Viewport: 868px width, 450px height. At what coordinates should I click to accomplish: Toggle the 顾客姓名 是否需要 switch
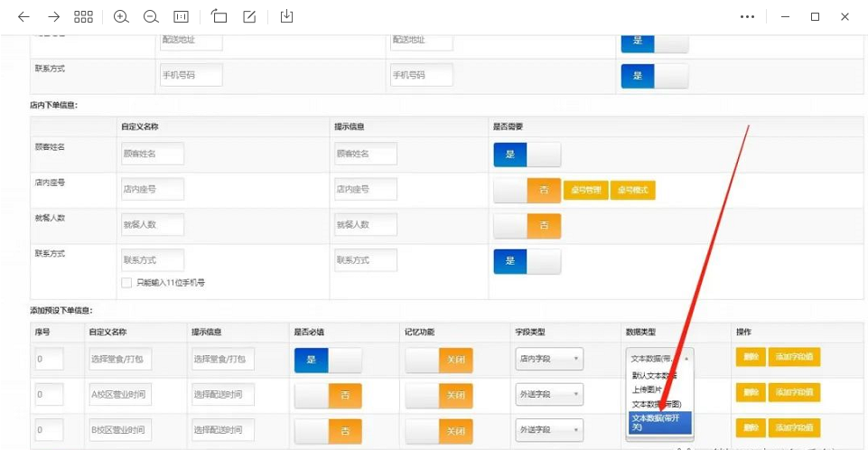coord(527,155)
